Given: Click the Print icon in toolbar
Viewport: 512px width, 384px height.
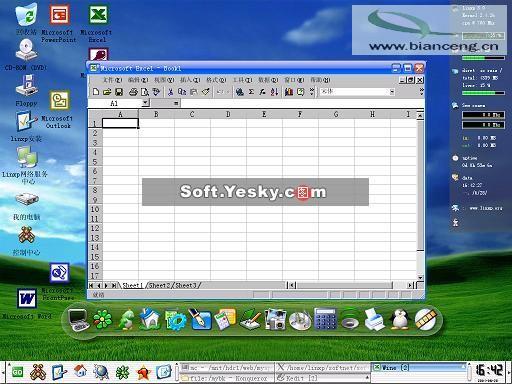Looking at the screenshot, I should (133, 92).
